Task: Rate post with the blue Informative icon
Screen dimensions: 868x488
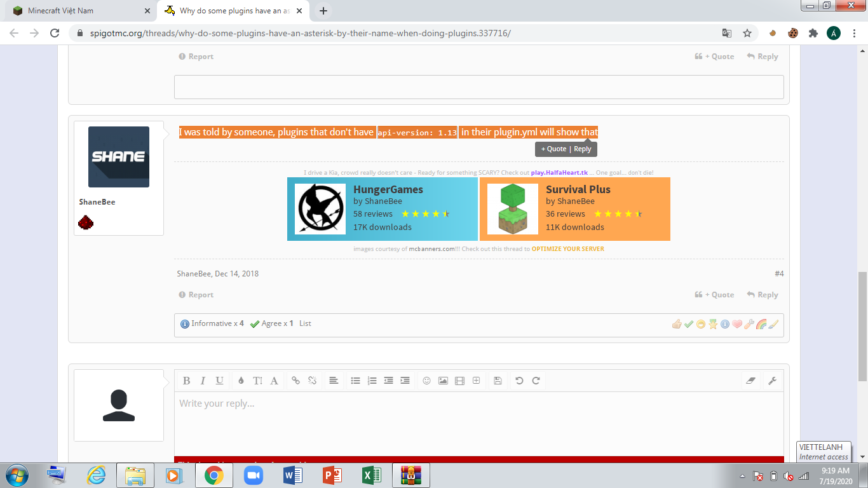Action: coord(725,324)
